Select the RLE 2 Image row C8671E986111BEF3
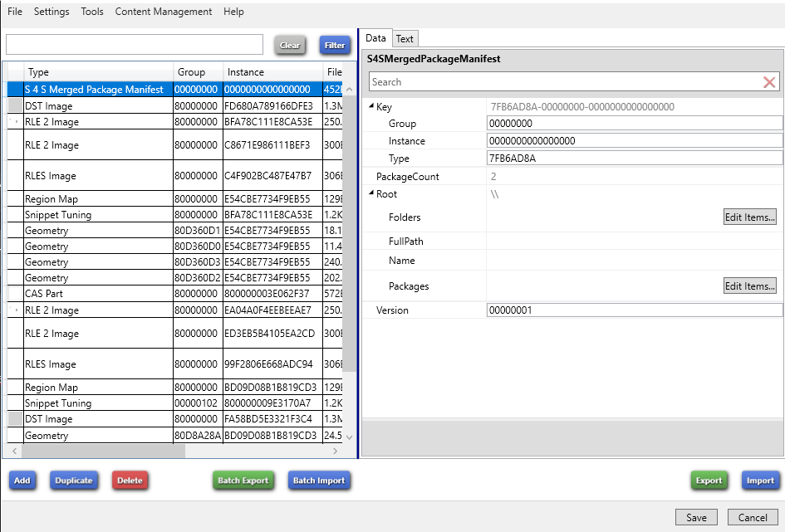 coord(174,145)
